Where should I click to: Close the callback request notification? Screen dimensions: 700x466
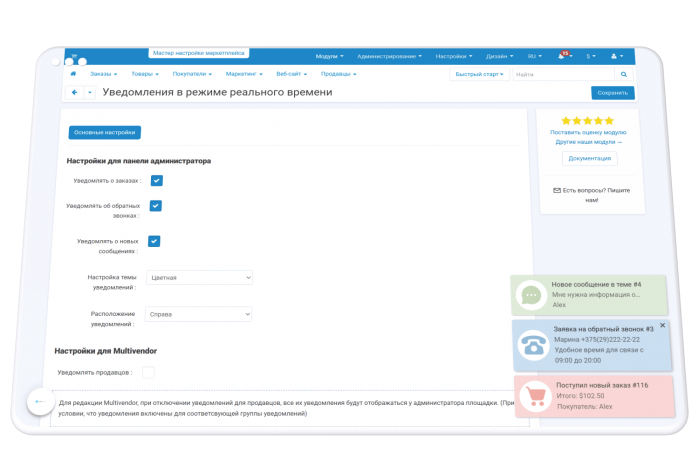click(662, 325)
